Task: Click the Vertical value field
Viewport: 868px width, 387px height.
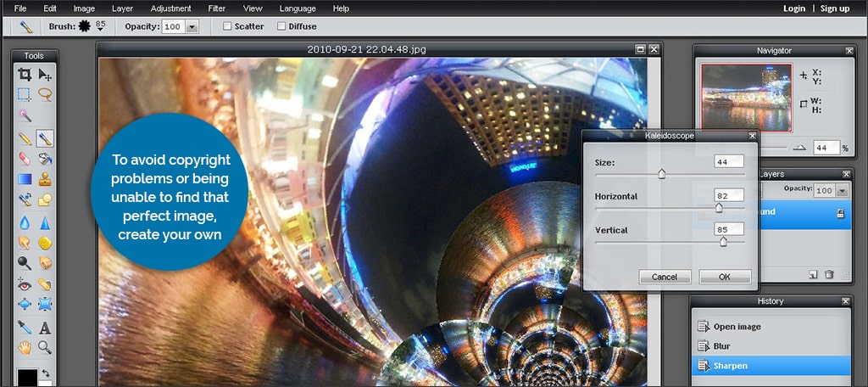Action: click(728, 228)
